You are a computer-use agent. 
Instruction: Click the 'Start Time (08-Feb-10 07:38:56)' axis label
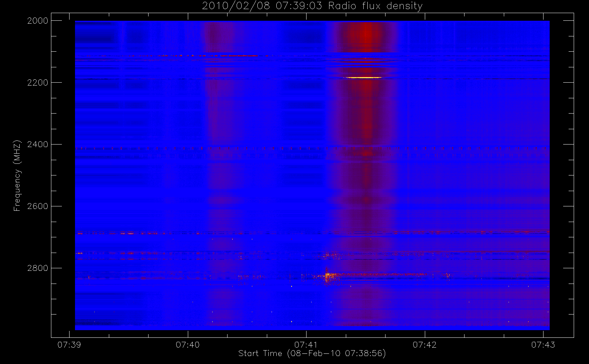coord(312,353)
